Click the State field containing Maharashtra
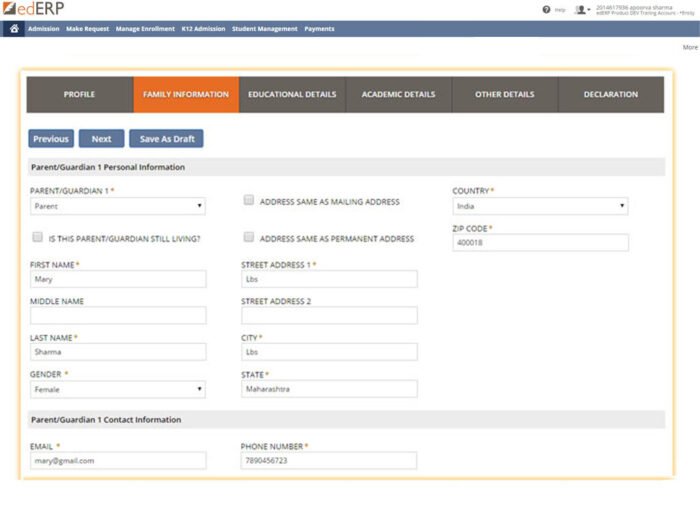 (x=329, y=389)
